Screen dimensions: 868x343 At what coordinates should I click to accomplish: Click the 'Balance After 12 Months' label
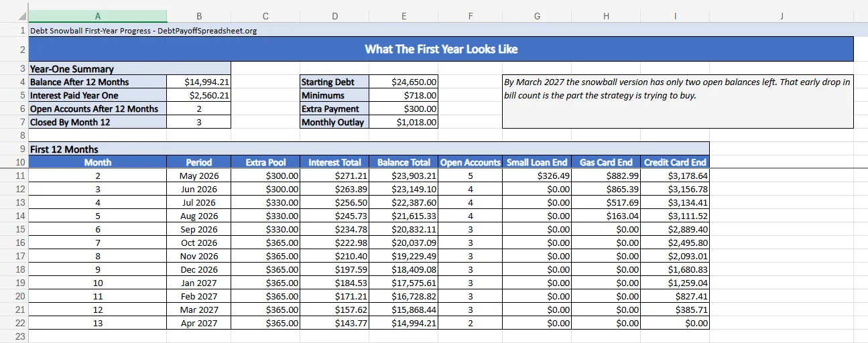point(98,82)
